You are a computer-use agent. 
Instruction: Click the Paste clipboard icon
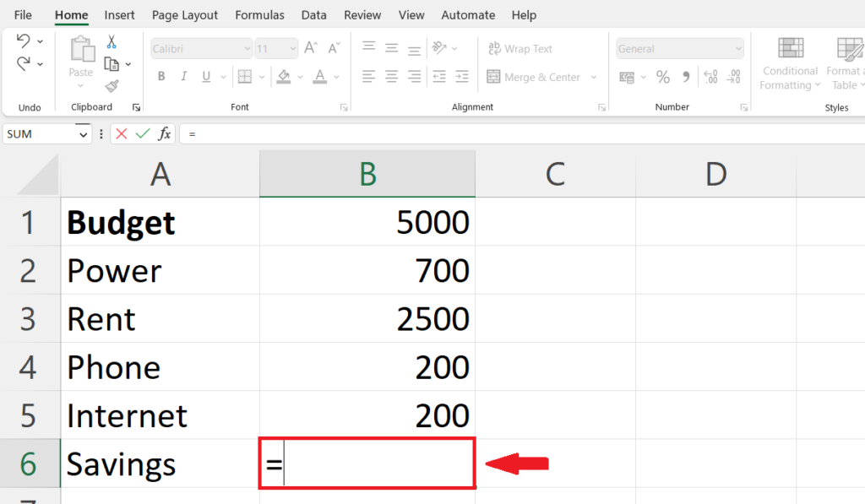(x=82, y=49)
